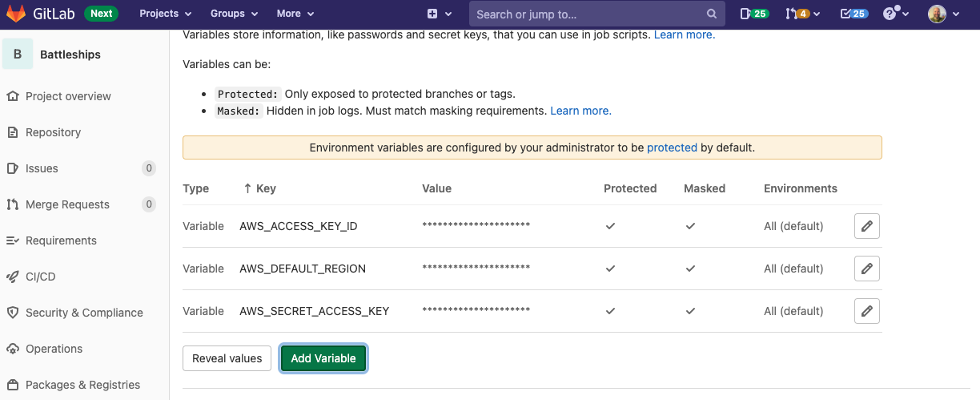980x400 pixels.
Task: Expand the Projects dropdown
Action: coord(166,14)
